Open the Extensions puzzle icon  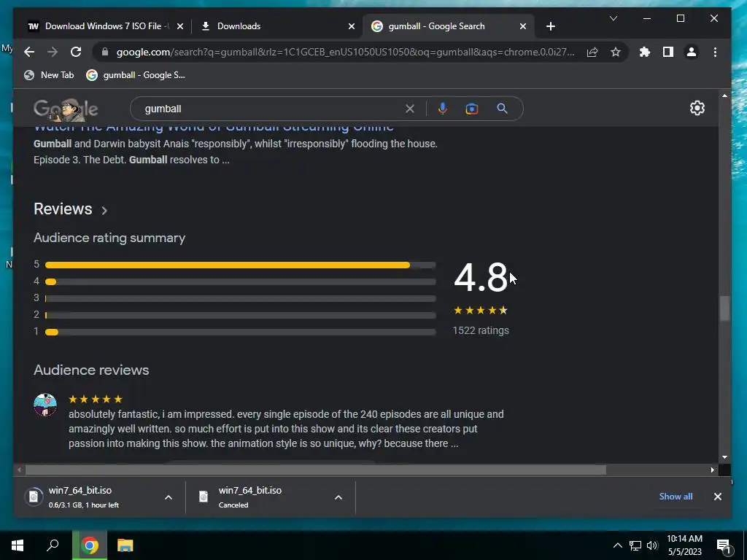645,52
